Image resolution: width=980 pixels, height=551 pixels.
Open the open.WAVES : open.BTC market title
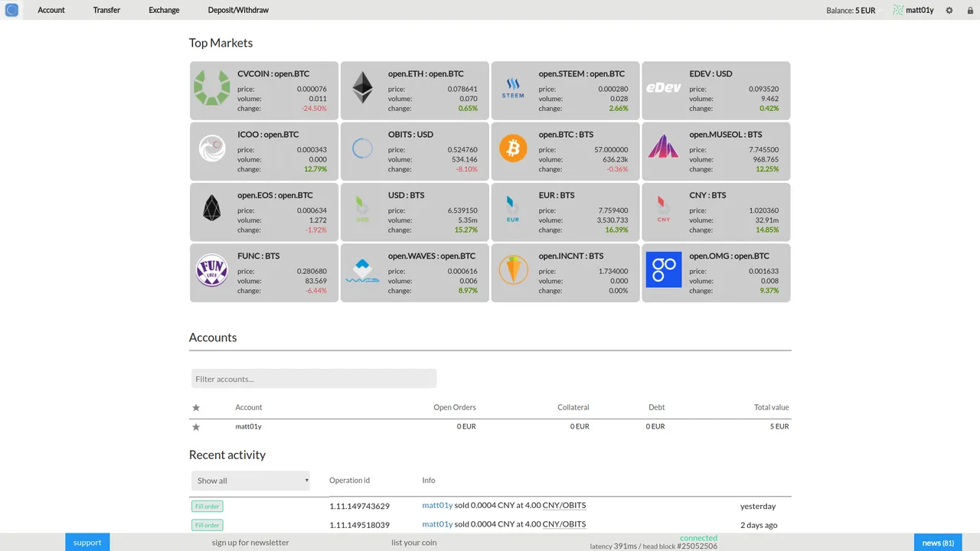tap(432, 256)
